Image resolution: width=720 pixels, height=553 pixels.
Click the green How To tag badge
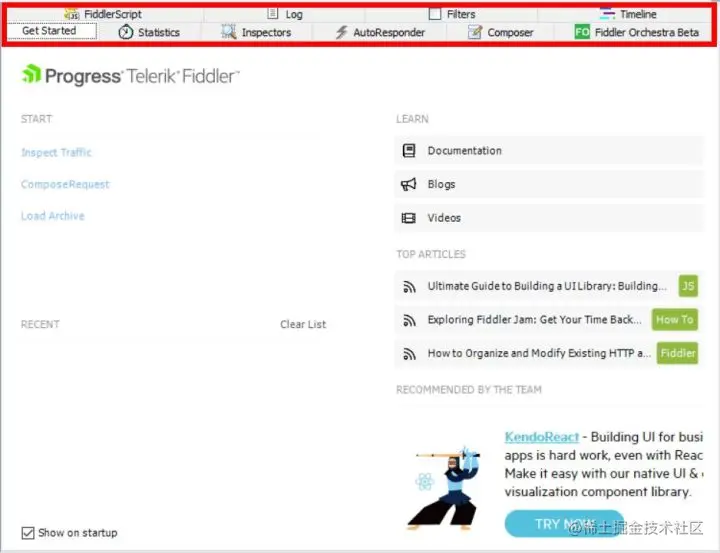point(675,320)
